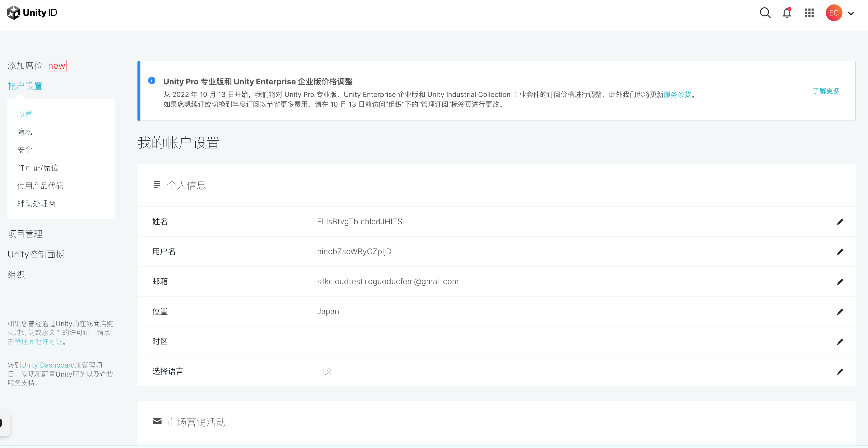Open the notifications bell
868x448 pixels.
(787, 13)
